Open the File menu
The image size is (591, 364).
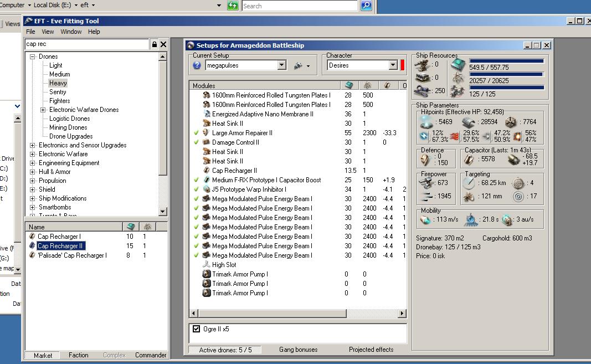[x=30, y=32]
